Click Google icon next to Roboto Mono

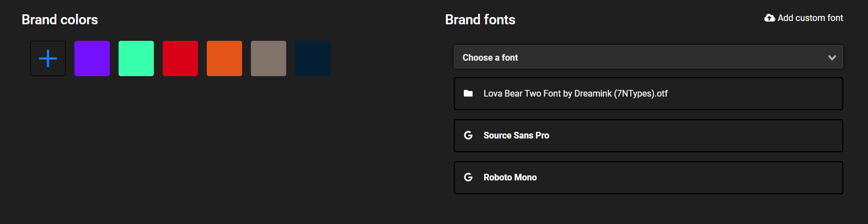tap(468, 178)
